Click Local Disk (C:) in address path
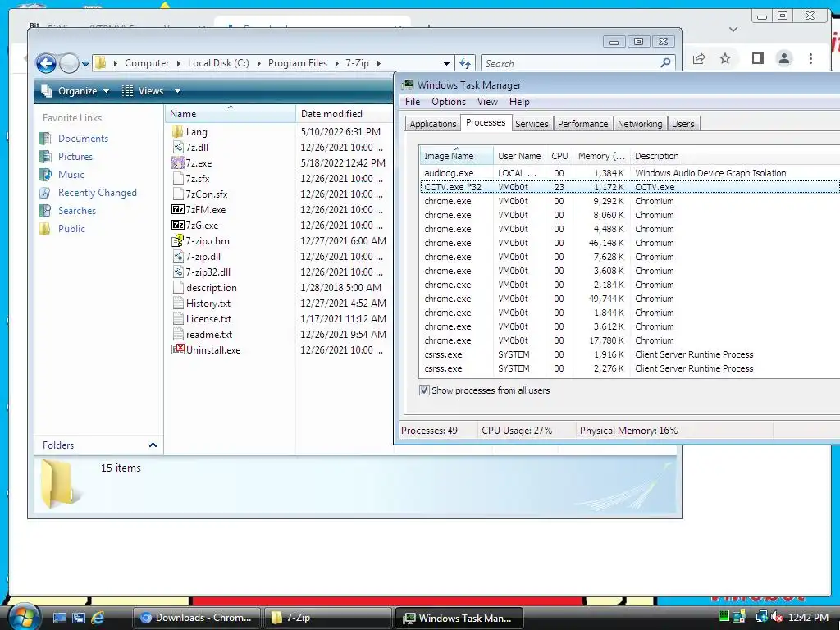 [x=218, y=63]
